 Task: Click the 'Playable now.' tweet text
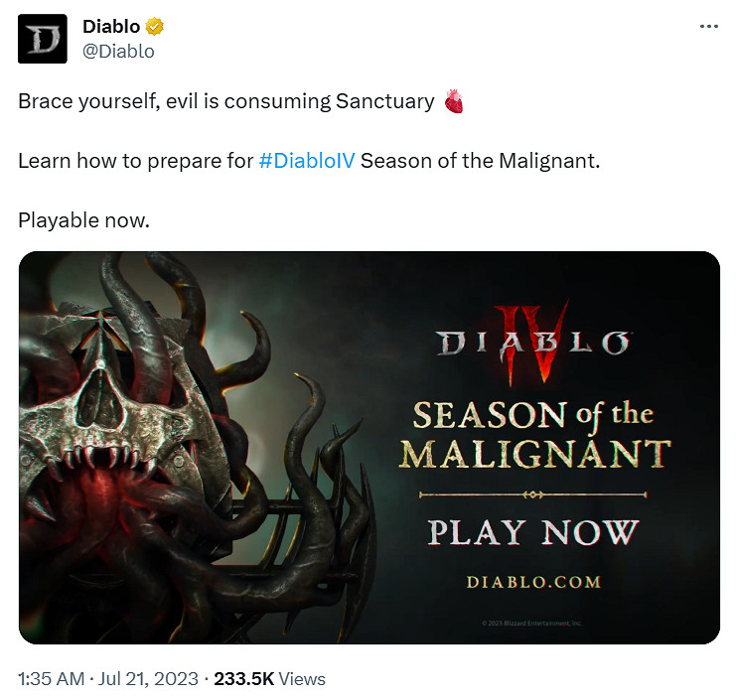point(83,220)
